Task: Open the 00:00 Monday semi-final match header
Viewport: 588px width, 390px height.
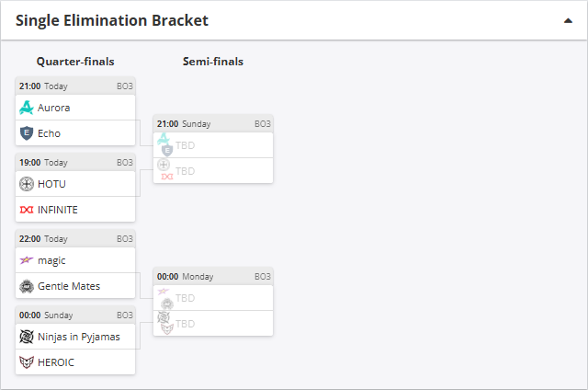Action: click(213, 276)
